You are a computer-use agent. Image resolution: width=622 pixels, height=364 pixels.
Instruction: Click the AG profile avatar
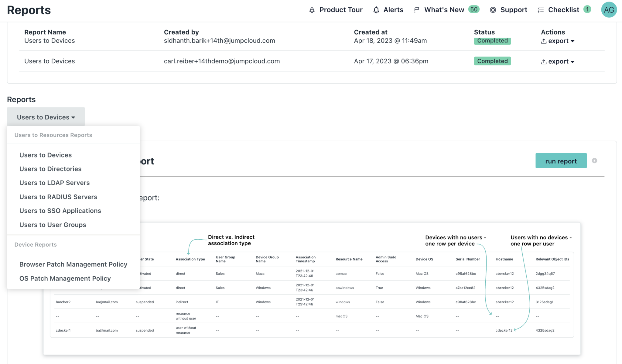click(609, 10)
